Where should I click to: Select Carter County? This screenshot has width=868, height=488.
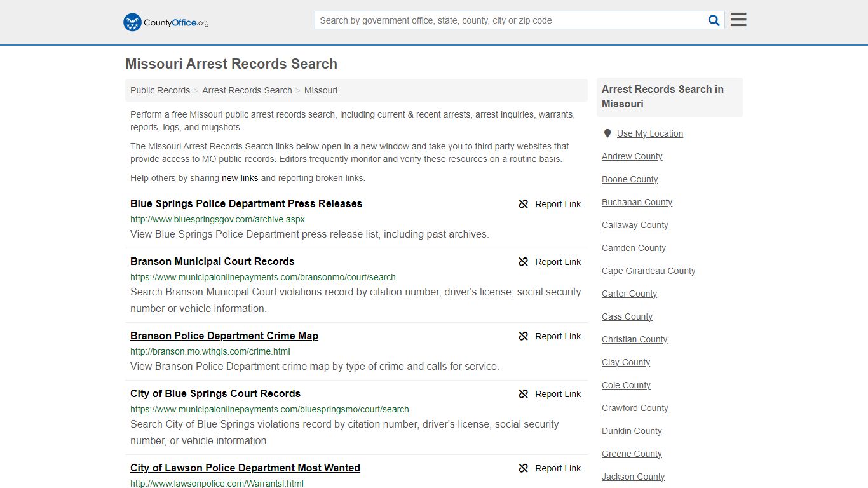[629, 294]
